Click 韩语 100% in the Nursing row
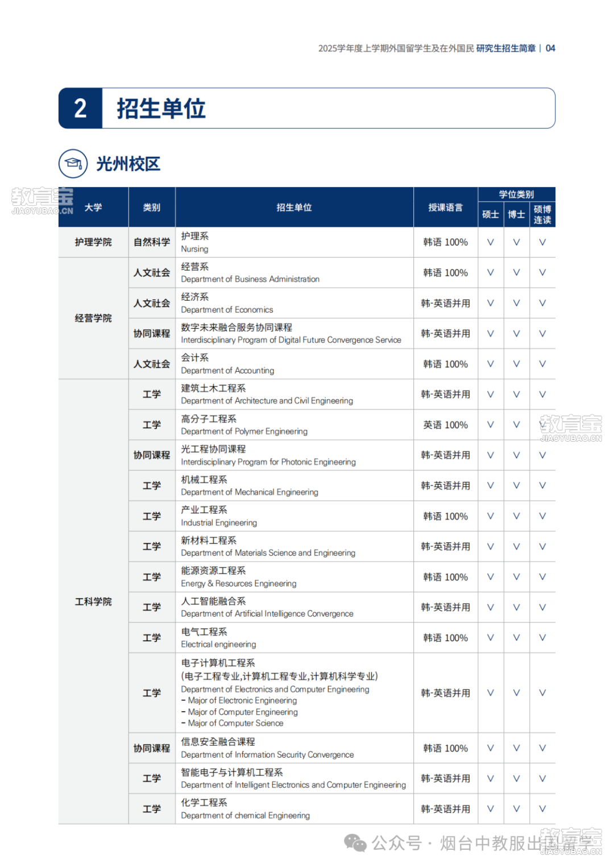Screen dimensions: 614x868 click(446, 242)
